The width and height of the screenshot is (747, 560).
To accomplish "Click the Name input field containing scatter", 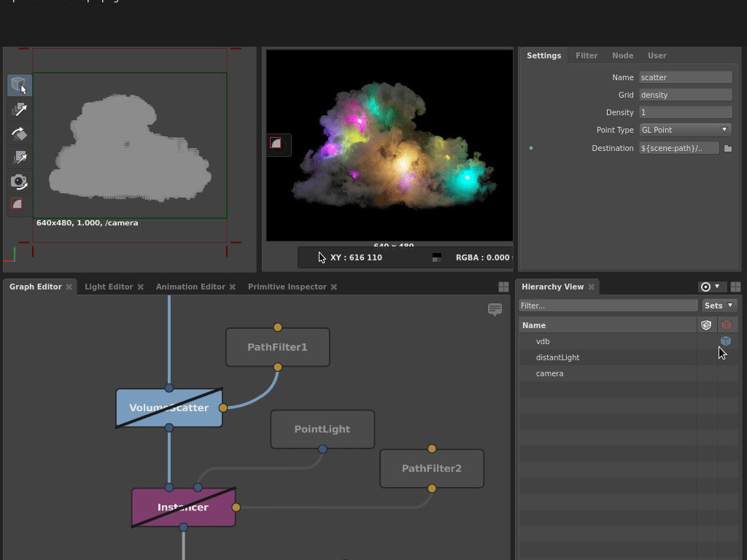I will pos(686,77).
